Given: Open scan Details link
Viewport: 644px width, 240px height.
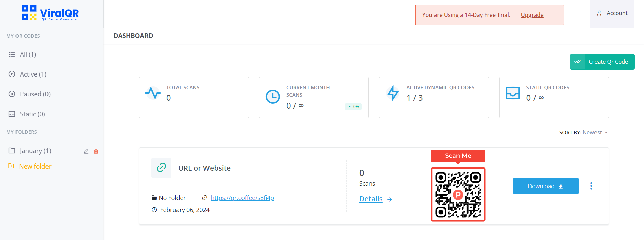Looking at the screenshot, I should point(371,199).
